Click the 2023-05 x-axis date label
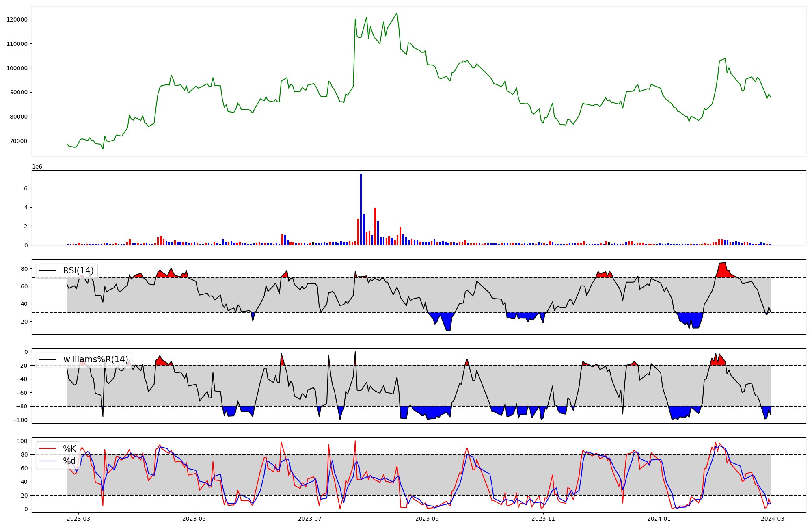Screen dimensions: 812x528 point(194,519)
